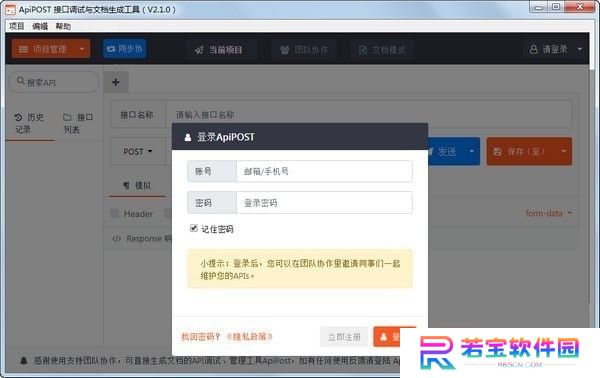The width and height of the screenshot is (600, 378).
Task: Click the document icon on 文档模式
Action: click(363, 50)
